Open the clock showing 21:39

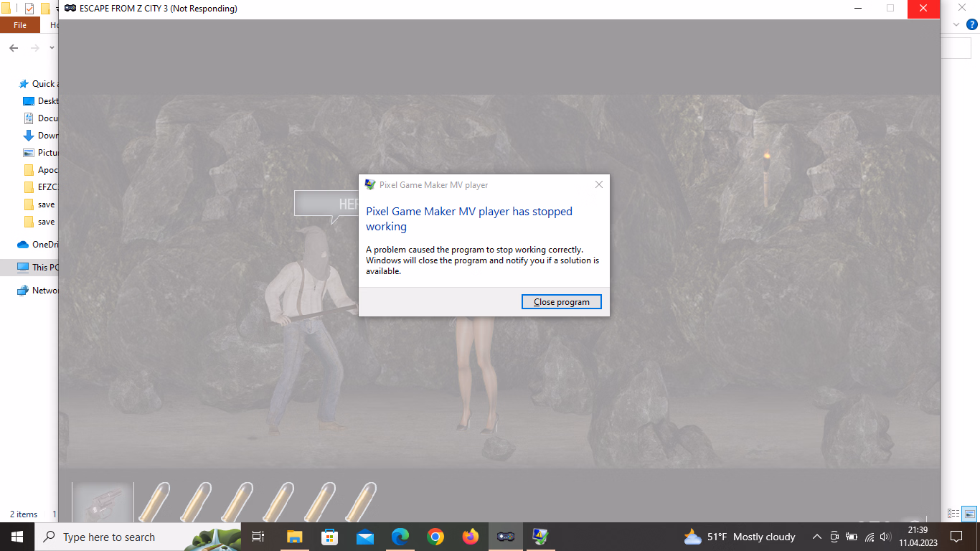pyautogui.click(x=918, y=537)
